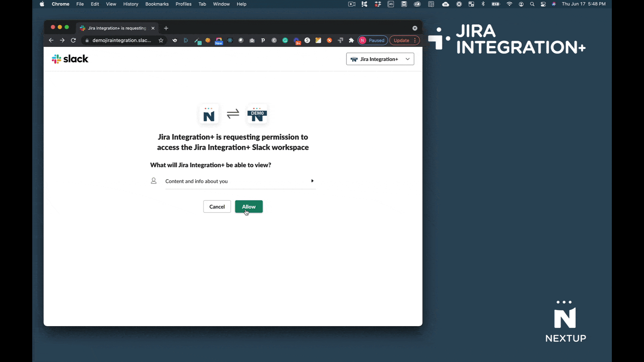
Task: Click the browser Back arrow
Action: pos(51,40)
